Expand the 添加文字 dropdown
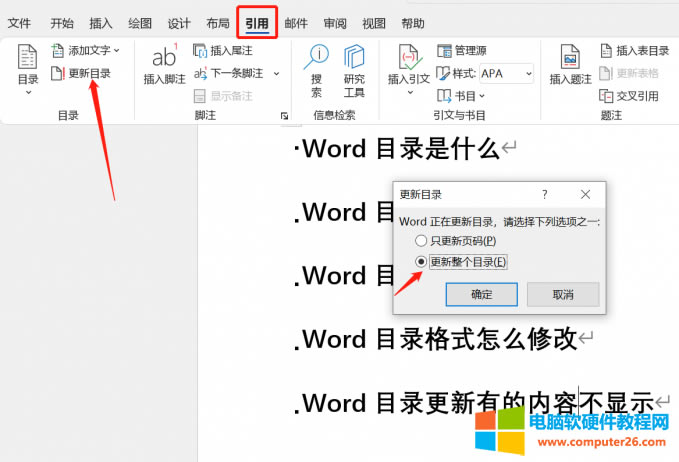The height and width of the screenshot is (462, 679). tap(117, 50)
